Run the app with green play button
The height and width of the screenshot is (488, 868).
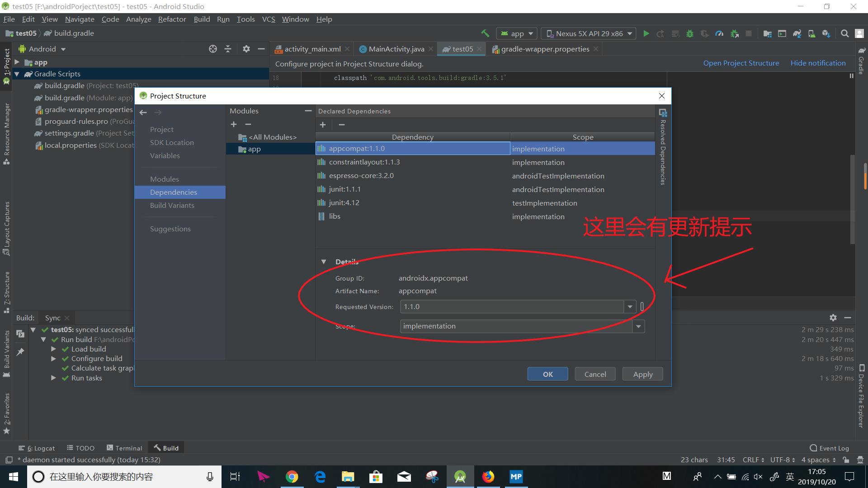click(646, 33)
